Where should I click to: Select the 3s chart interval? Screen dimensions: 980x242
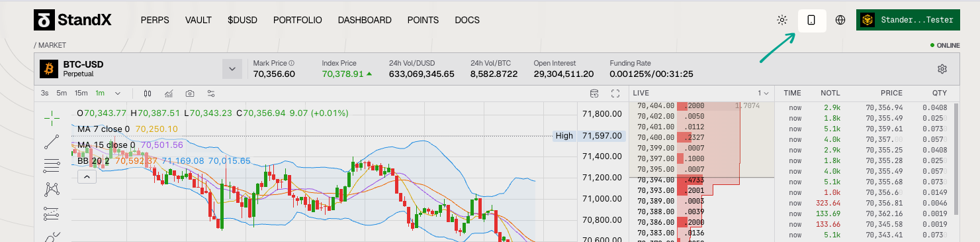pos(44,93)
